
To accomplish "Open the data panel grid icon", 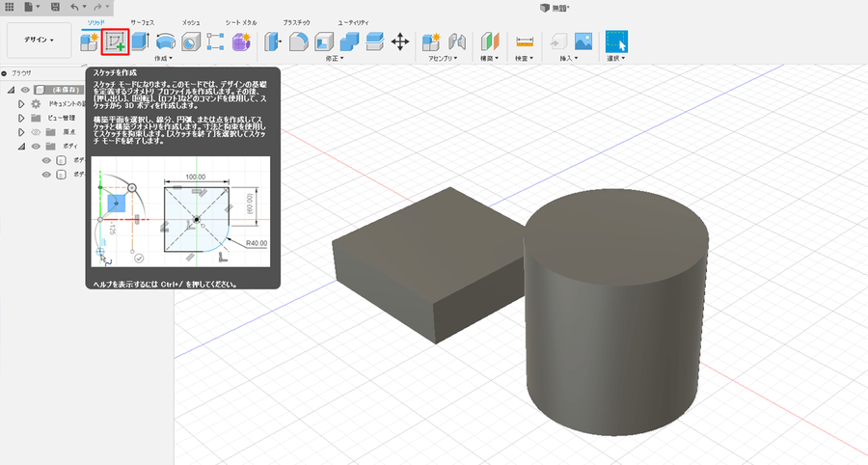I will [10, 7].
